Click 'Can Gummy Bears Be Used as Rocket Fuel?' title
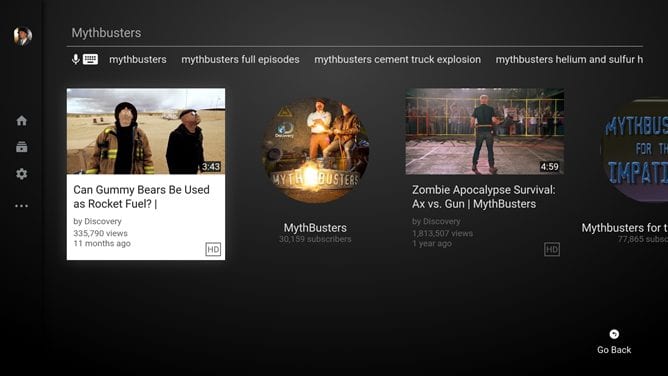 pyautogui.click(x=141, y=197)
